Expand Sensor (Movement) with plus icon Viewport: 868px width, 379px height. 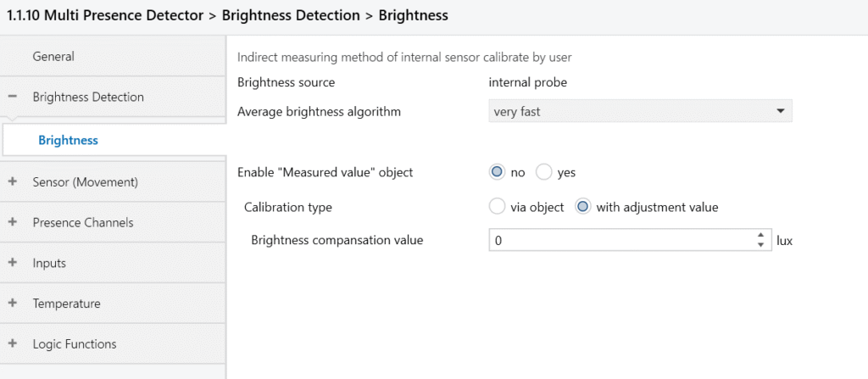point(13,181)
